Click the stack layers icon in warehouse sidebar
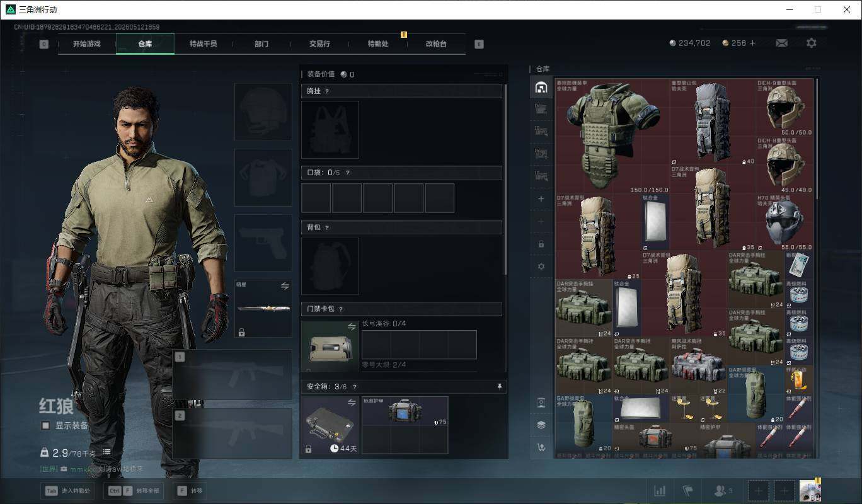The height and width of the screenshot is (504, 862). (541, 425)
